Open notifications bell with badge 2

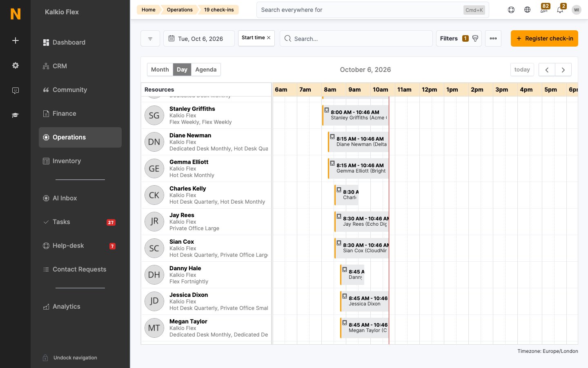(x=560, y=9)
